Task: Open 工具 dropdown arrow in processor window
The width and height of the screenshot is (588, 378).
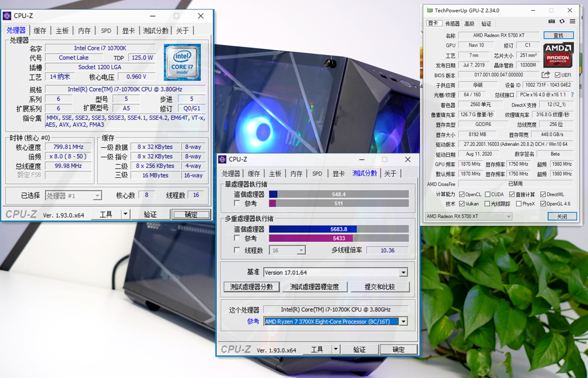Action: pyautogui.click(x=125, y=214)
